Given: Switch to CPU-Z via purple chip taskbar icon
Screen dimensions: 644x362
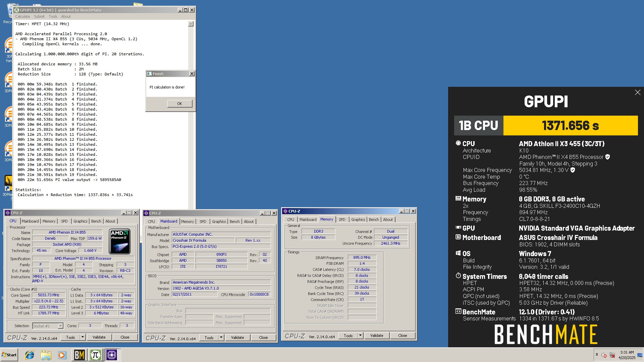Looking at the screenshot, I should (111, 355).
